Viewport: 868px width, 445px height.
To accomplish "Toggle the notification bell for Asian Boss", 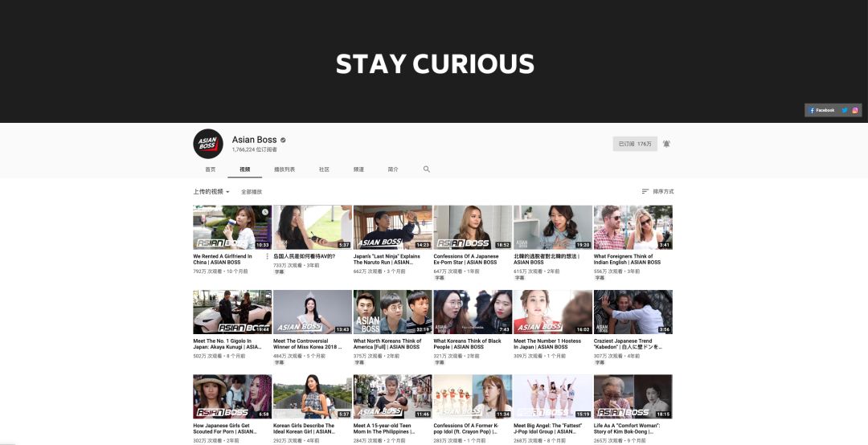I will 666,144.
